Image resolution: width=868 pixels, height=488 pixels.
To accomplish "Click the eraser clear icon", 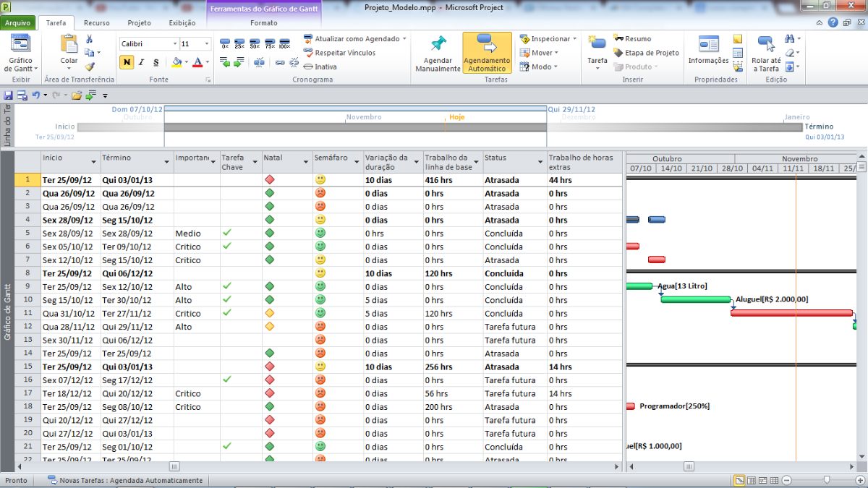I will [x=789, y=53].
